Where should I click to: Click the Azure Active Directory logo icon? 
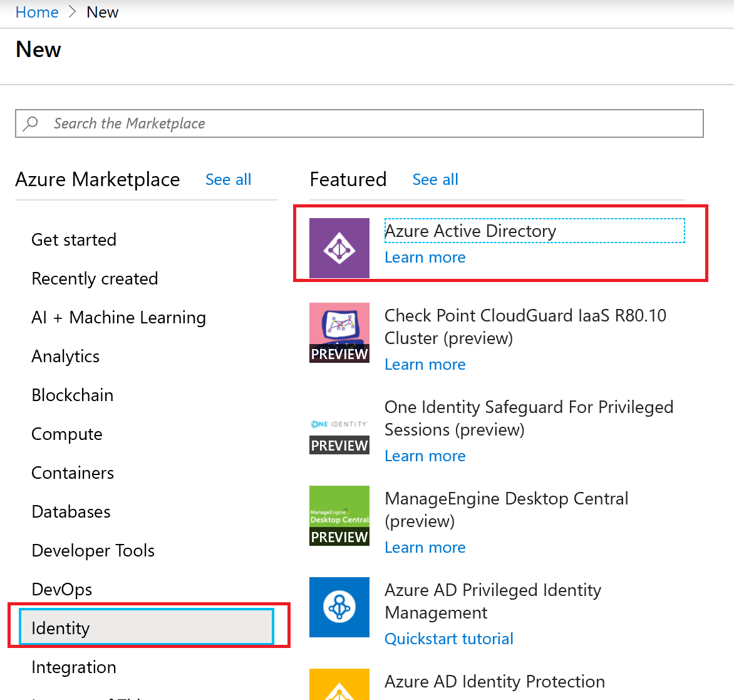click(x=339, y=248)
